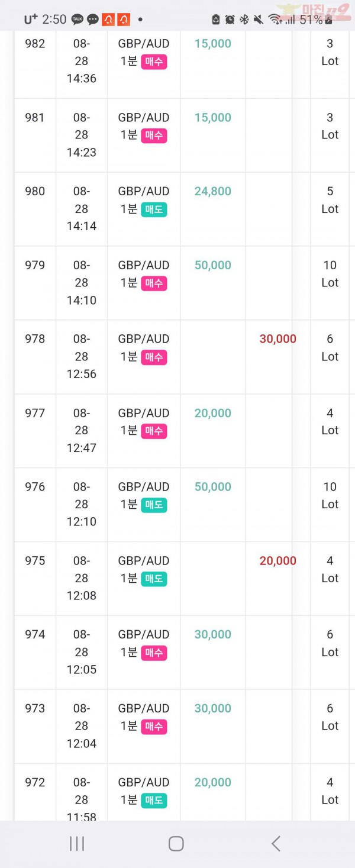The image size is (355, 868).
Task: Select the red 30,000 loss on row 978
Action: pos(277,339)
